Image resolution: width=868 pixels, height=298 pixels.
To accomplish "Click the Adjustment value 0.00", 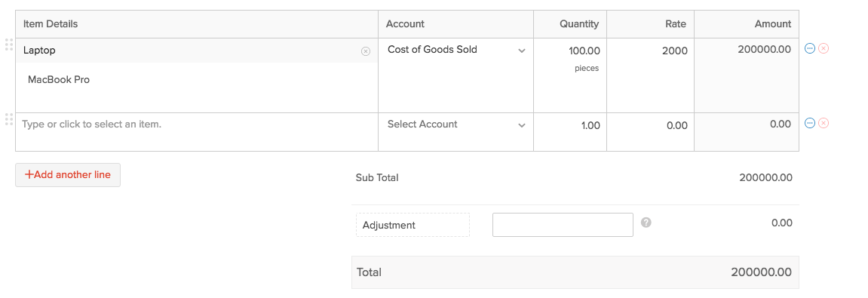I will pos(781,223).
